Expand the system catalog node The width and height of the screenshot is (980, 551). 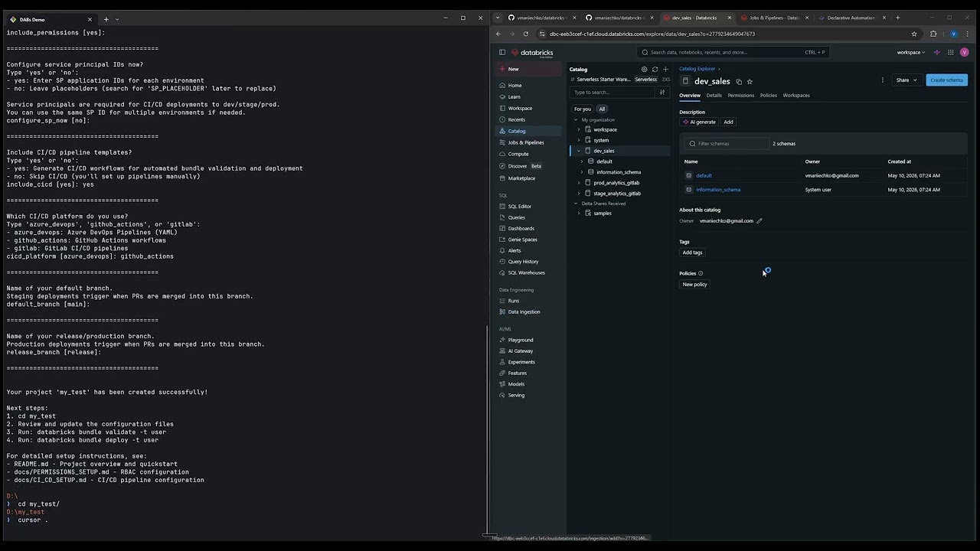click(x=579, y=140)
